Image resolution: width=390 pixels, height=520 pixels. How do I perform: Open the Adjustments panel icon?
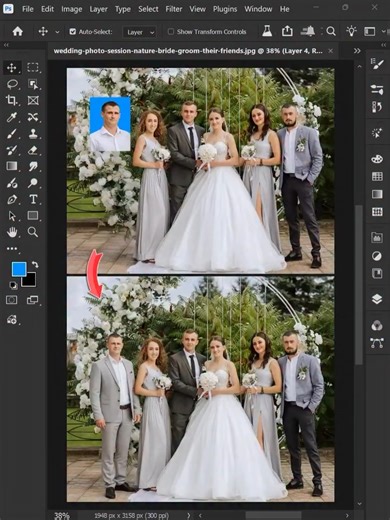[x=377, y=256]
